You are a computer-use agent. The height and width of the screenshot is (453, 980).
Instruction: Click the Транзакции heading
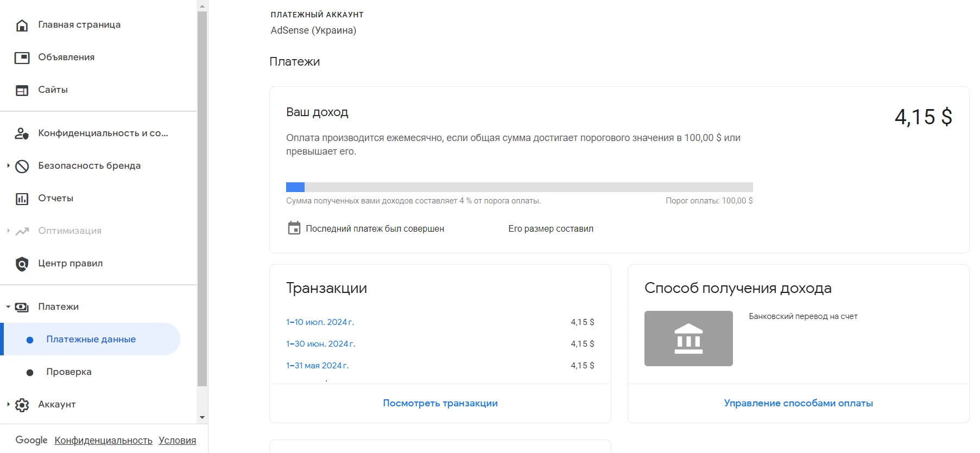click(x=326, y=288)
